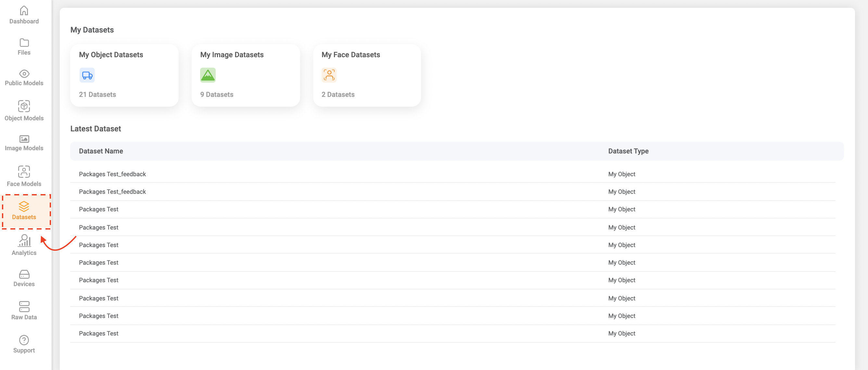Select Object Models cube icon
Image resolution: width=868 pixels, height=370 pixels.
pos(24,106)
